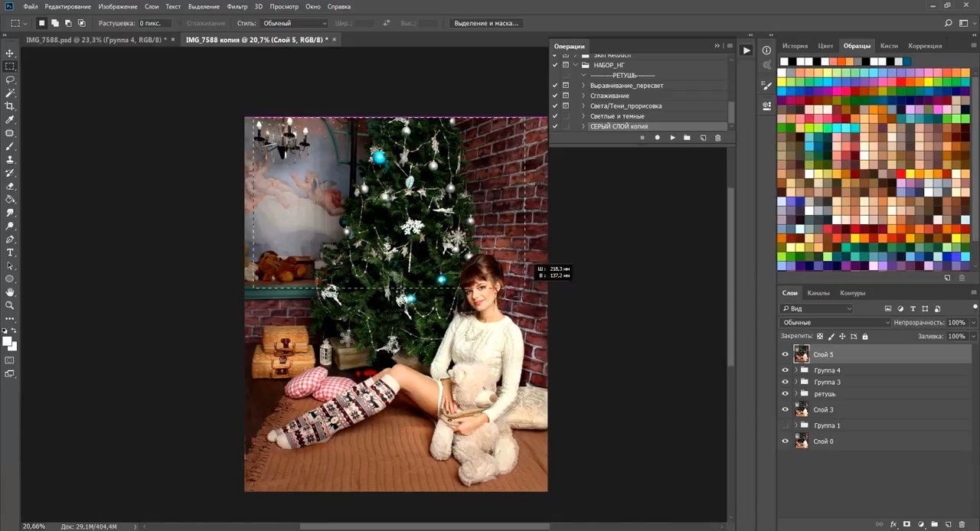Hide the Слой 0 layer
The width and height of the screenshot is (980, 531).
pos(785,441)
